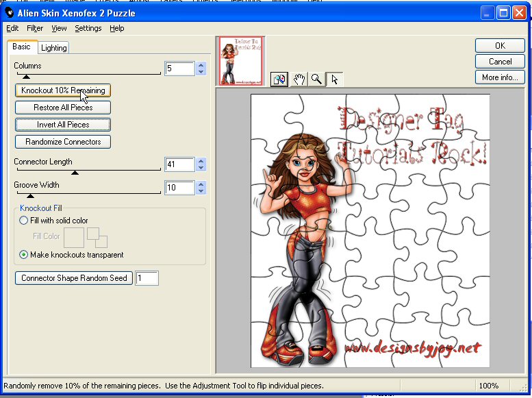Screen dimensions: 532x398
Task: Increase Connector Length with up arrow
Action: pyautogui.click(x=201, y=161)
